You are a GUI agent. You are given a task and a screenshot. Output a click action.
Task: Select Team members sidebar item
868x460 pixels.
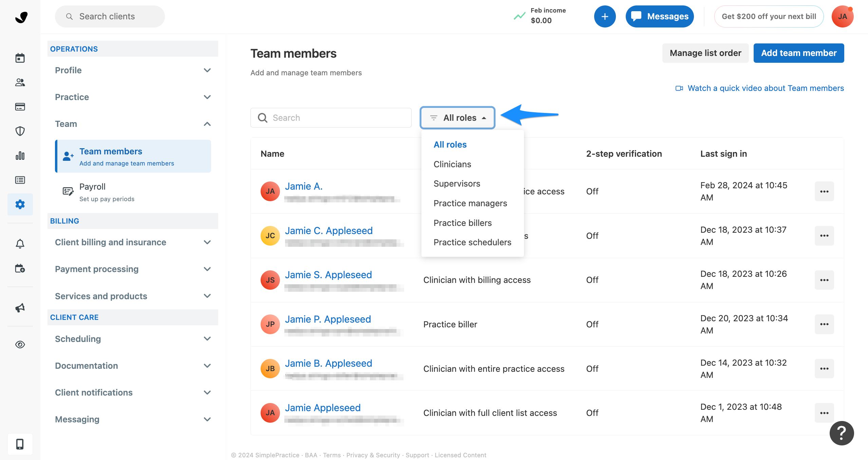(133, 156)
